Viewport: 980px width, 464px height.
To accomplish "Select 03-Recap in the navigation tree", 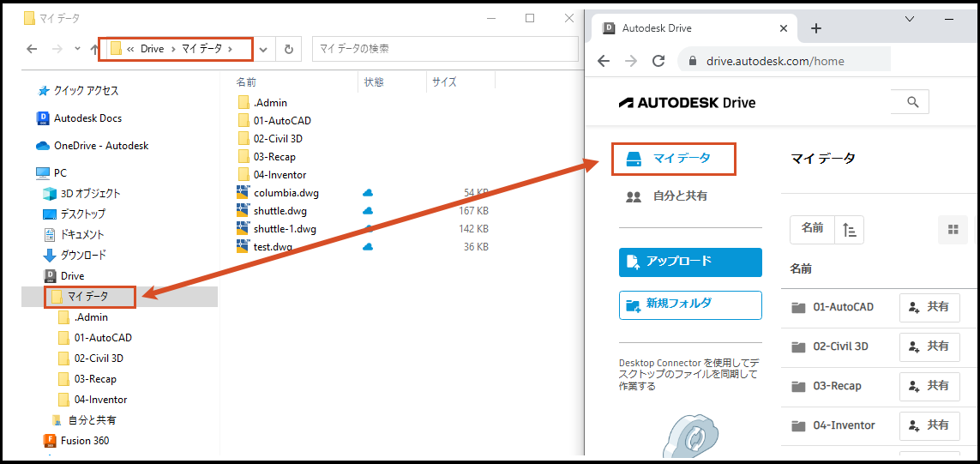I will coord(87,379).
